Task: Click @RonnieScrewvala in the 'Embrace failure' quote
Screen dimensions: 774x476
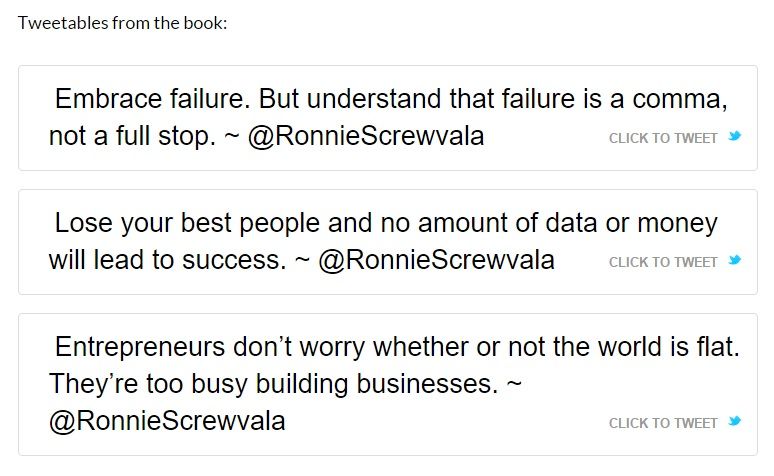Action: click(x=366, y=136)
